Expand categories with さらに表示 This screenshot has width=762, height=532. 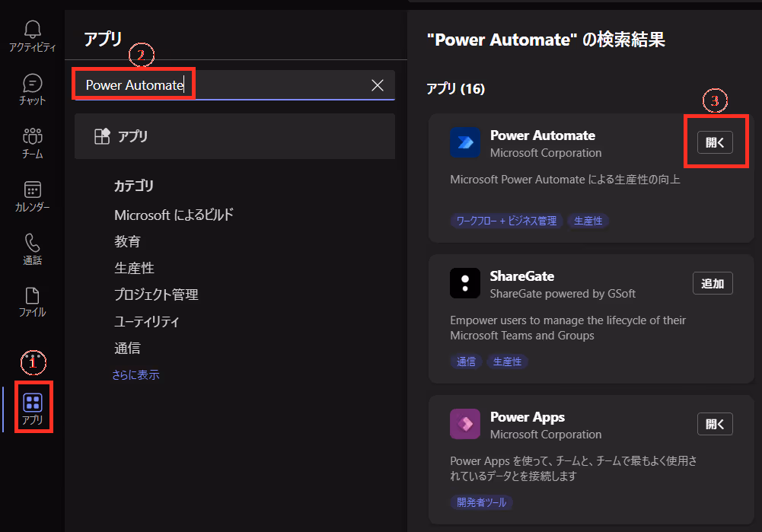coord(136,375)
